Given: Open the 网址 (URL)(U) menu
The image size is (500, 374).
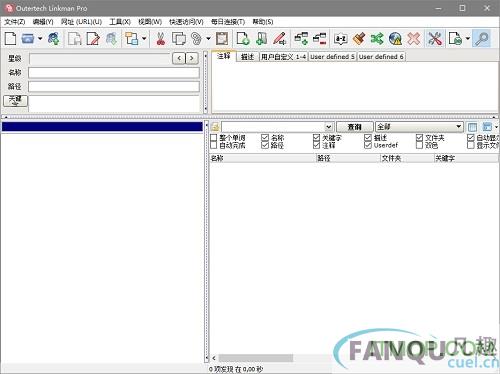Looking at the screenshot, I should [81, 22].
